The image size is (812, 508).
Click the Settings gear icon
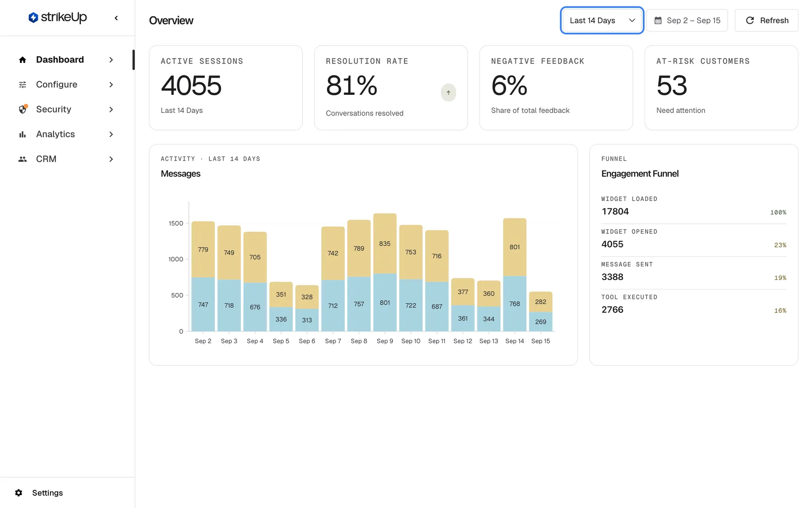pos(18,493)
